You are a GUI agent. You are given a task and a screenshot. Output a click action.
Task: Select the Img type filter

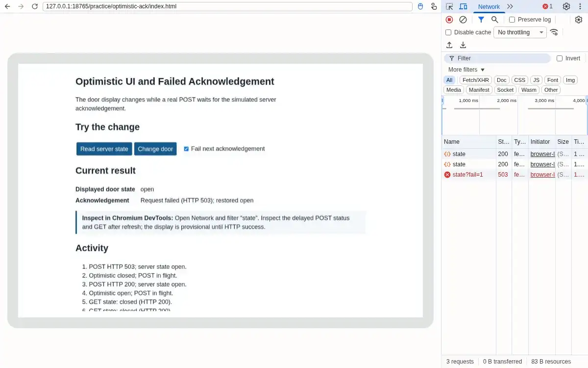pyautogui.click(x=570, y=80)
